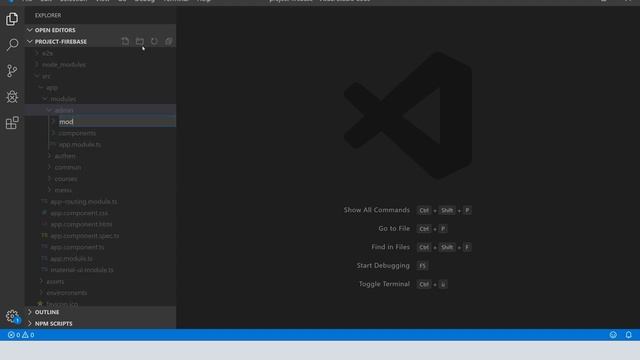The height and width of the screenshot is (360, 640).
Task: Open app.component.css file
Action: point(79,213)
